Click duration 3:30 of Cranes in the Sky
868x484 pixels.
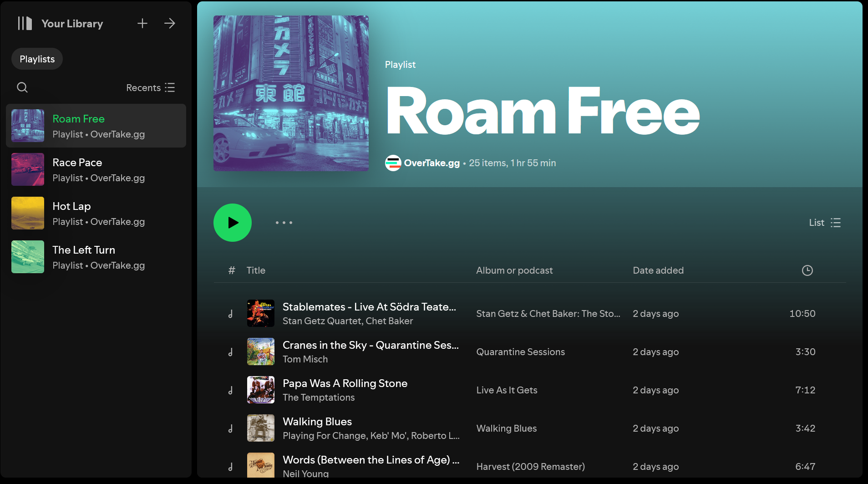805,352
